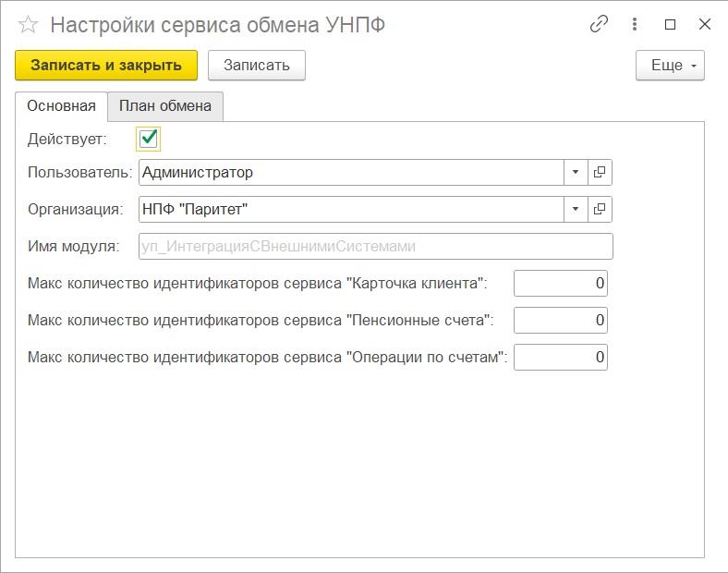
Task: Toggle the Действует checkbox
Action: click(x=148, y=139)
